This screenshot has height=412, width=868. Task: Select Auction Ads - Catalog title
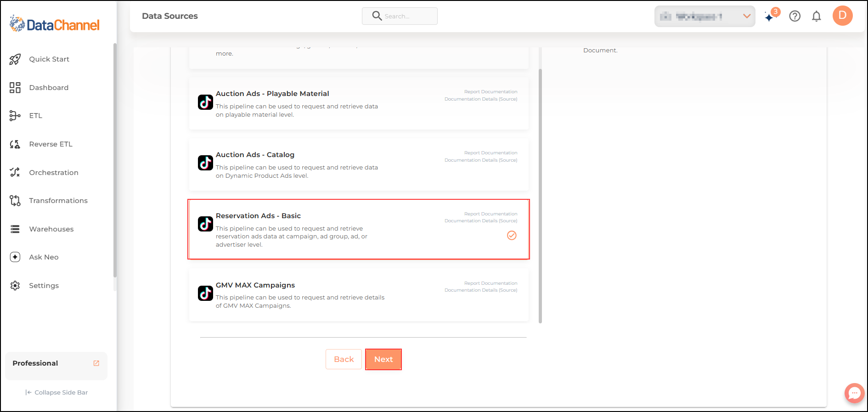(255, 155)
